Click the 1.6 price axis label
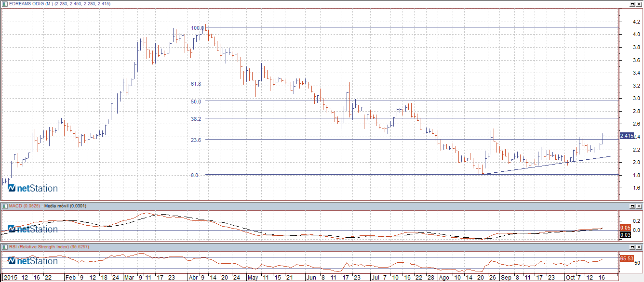Image resolution: width=644 pixels, height=282 pixels. 637,188
